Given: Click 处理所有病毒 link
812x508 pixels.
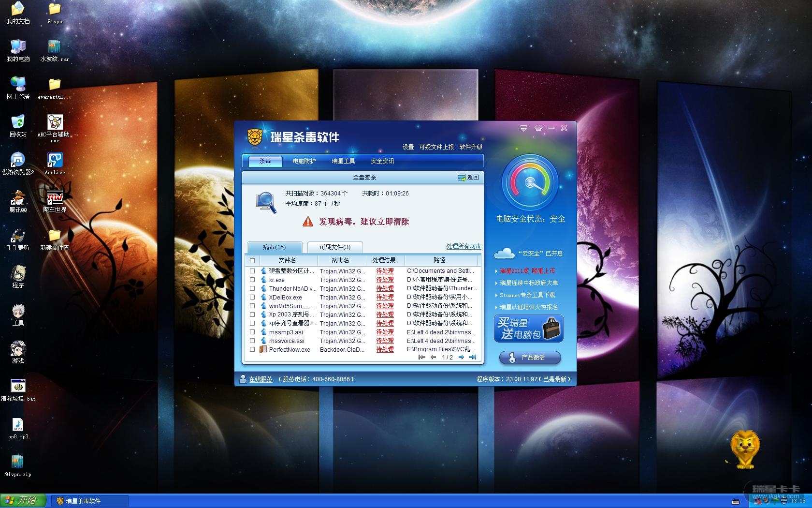Looking at the screenshot, I should coord(464,246).
